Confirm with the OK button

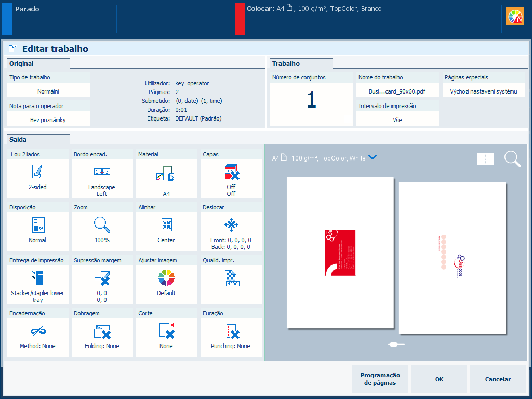pos(439,379)
